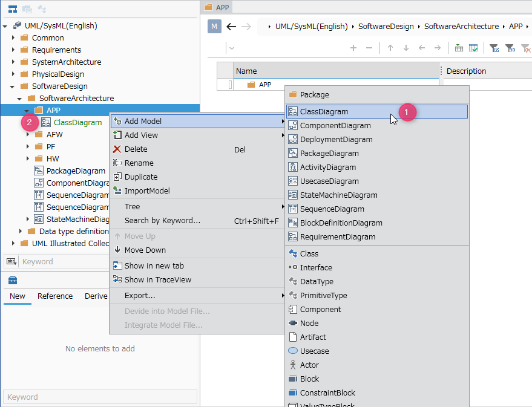The width and height of the screenshot is (532, 407).
Task: Choose ClassDiagram in the Add Model submenu
Action: (x=377, y=111)
